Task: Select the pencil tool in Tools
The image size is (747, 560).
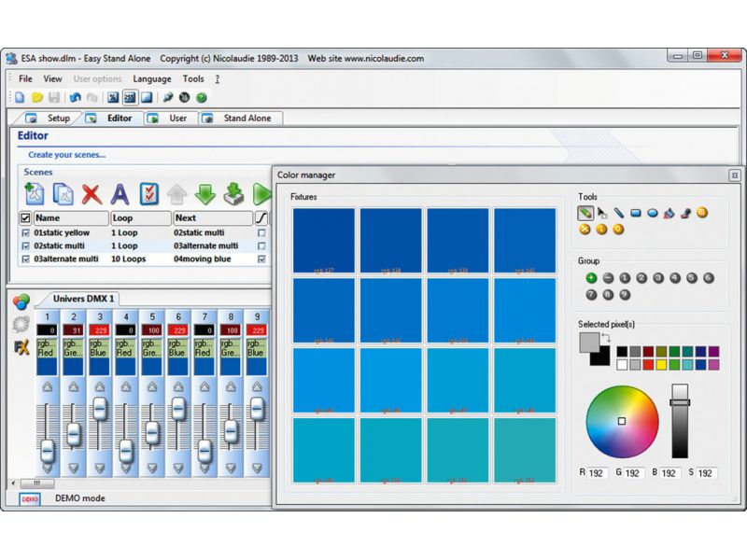Action: point(585,213)
